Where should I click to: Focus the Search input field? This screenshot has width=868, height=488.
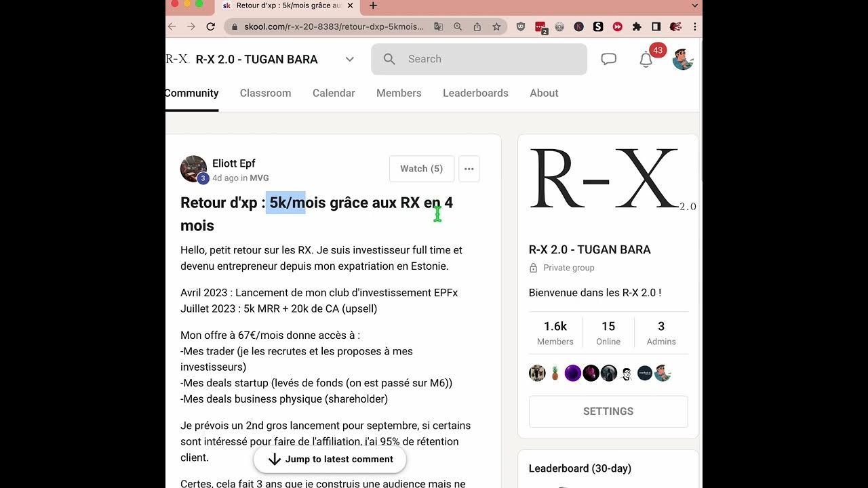click(488, 59)
